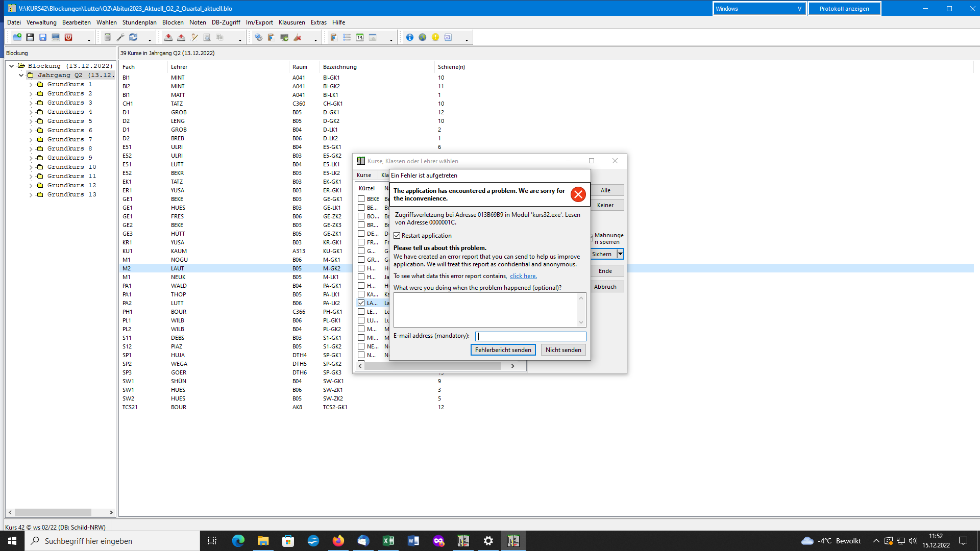This screenshot has height=551, width=980.
Task: Click the red power exit icon
Action: (x=68, y=37)
